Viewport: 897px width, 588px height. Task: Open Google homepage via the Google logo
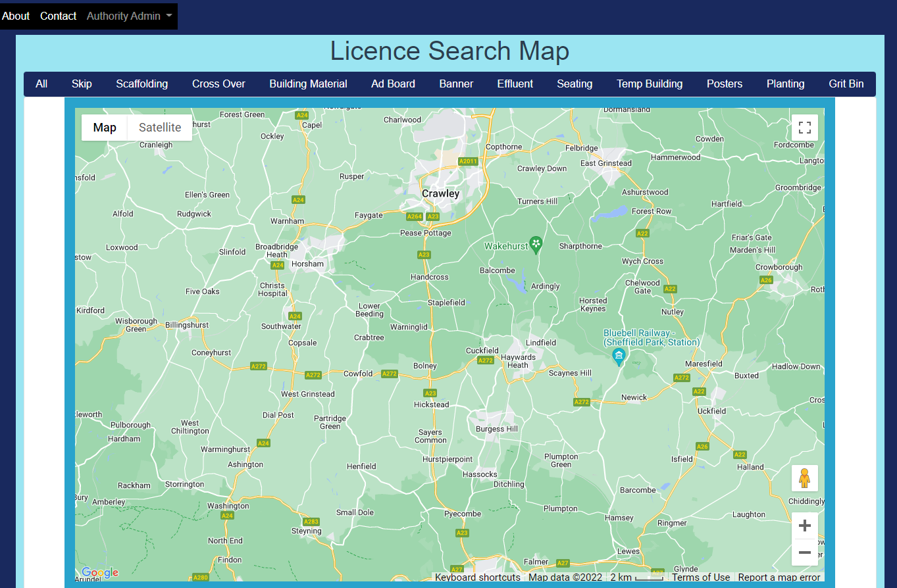[x=99, y=572]
